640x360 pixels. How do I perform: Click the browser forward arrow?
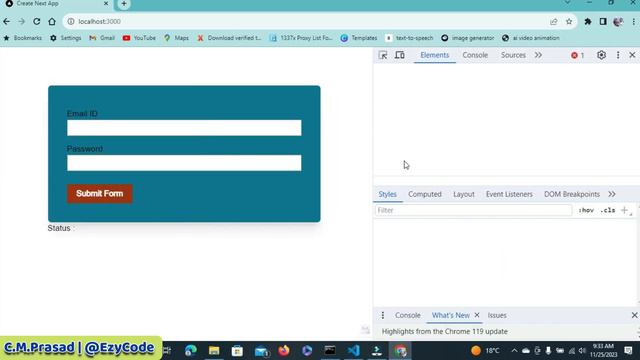tap(22, 22)
